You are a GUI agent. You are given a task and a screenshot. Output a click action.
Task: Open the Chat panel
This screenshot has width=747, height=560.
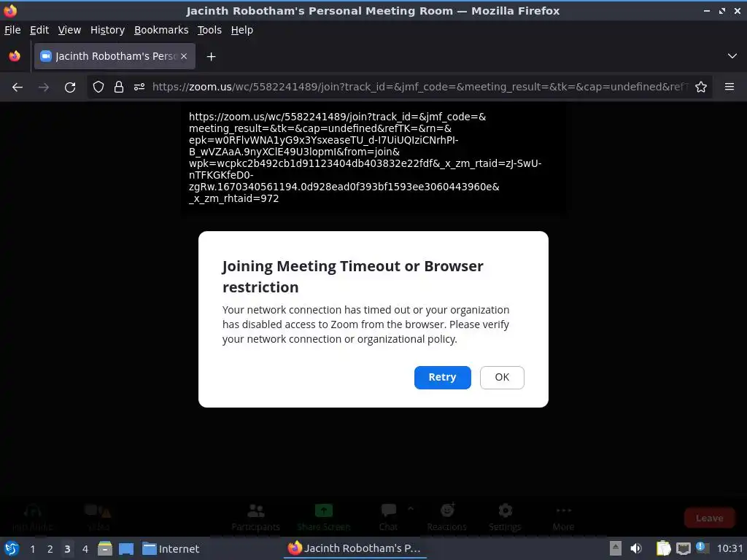(388, 518)
